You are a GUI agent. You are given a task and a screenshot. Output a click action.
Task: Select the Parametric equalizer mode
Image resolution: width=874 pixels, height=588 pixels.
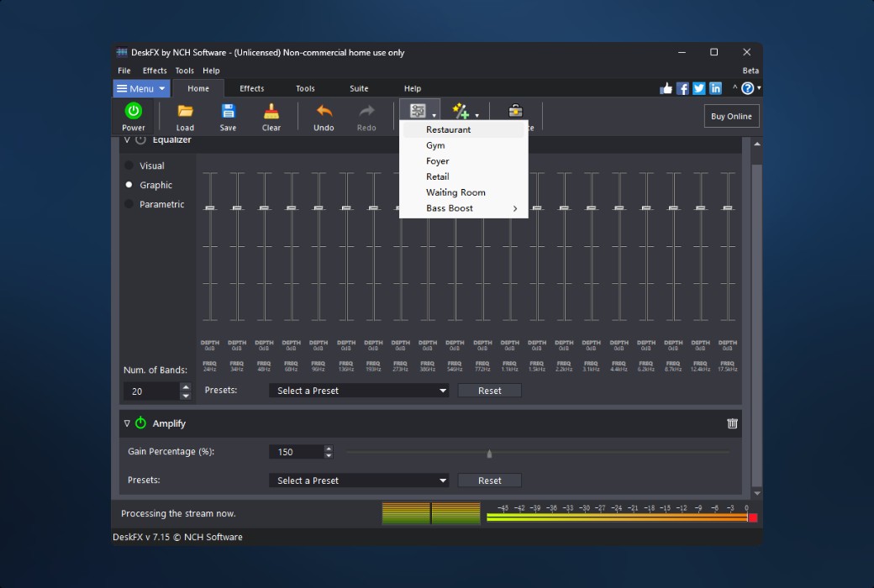pyautogui.click(x=129, y=204)
